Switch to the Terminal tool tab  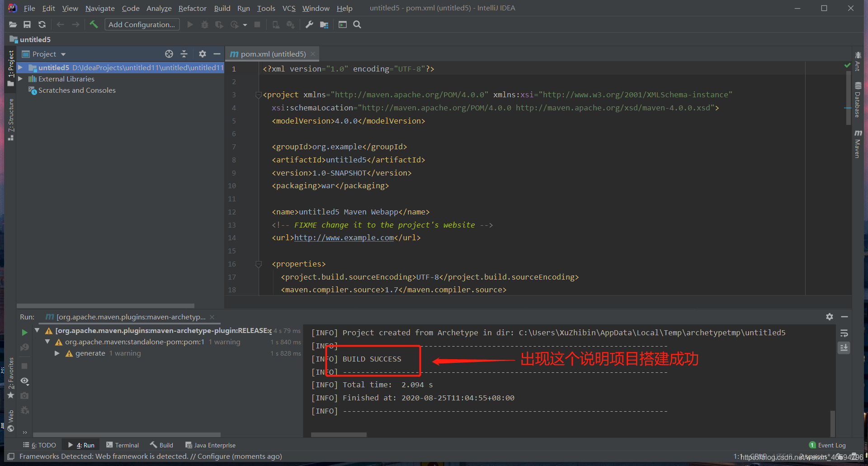tap(123, 445)
